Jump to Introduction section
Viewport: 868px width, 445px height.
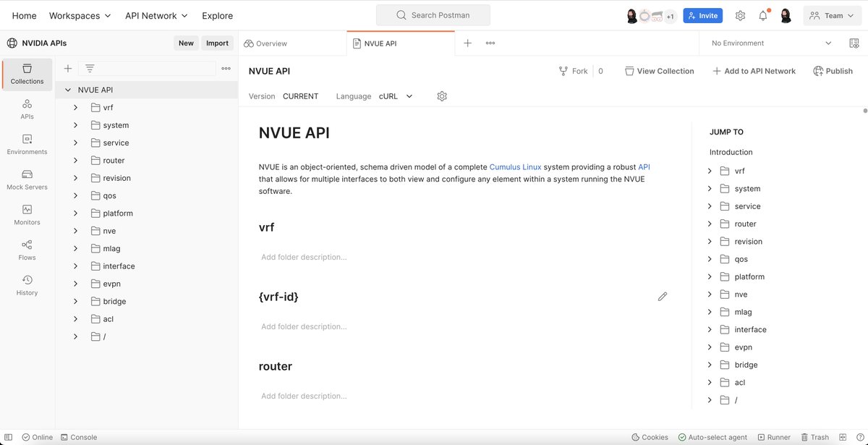tap(731, 152)
